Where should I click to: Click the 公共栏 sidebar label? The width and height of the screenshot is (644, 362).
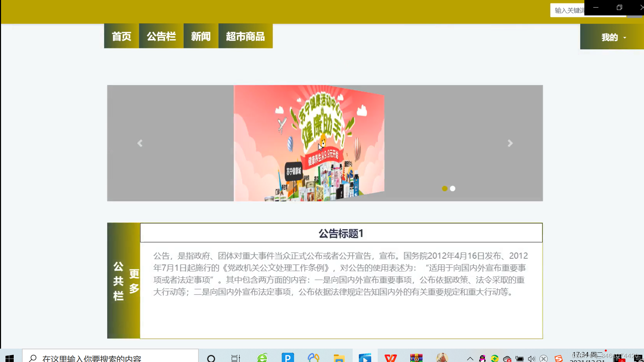click(118, 281)
